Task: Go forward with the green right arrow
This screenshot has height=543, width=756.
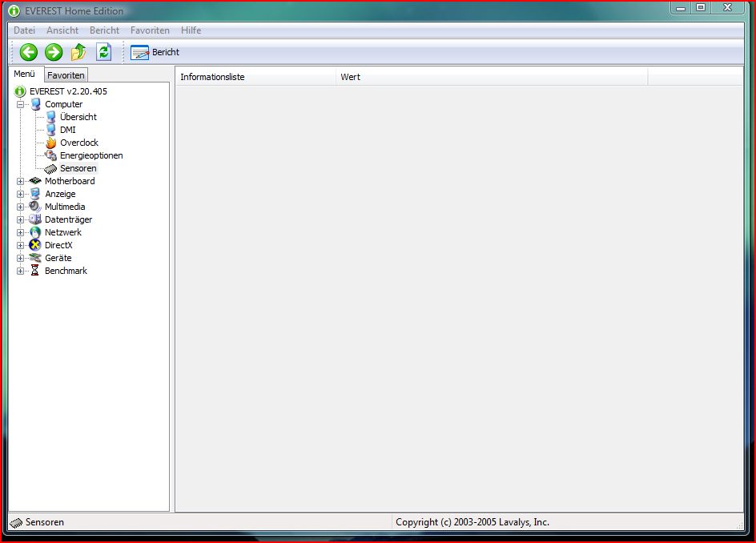Action: (54, 52)
